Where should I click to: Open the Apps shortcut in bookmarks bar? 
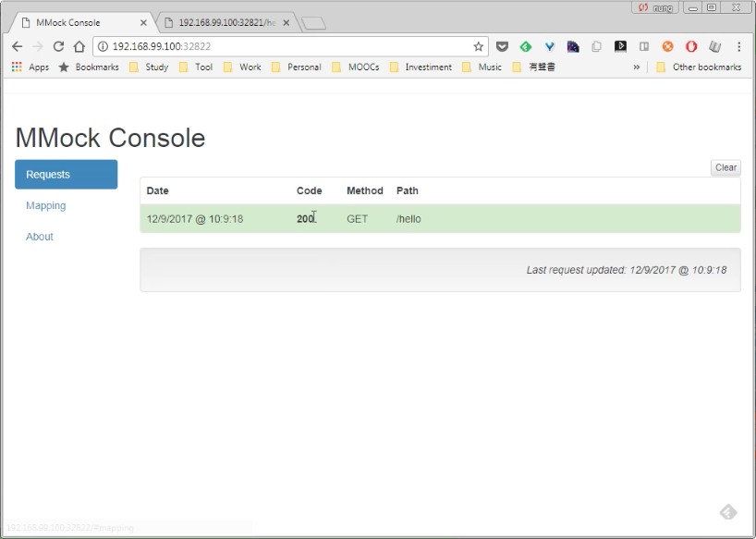pos(30,67)
